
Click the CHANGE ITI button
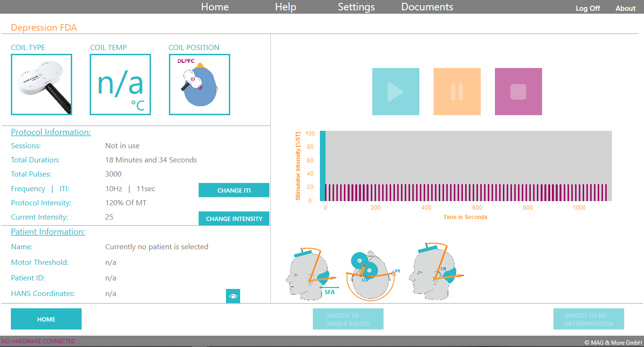(x=234, y=190)
